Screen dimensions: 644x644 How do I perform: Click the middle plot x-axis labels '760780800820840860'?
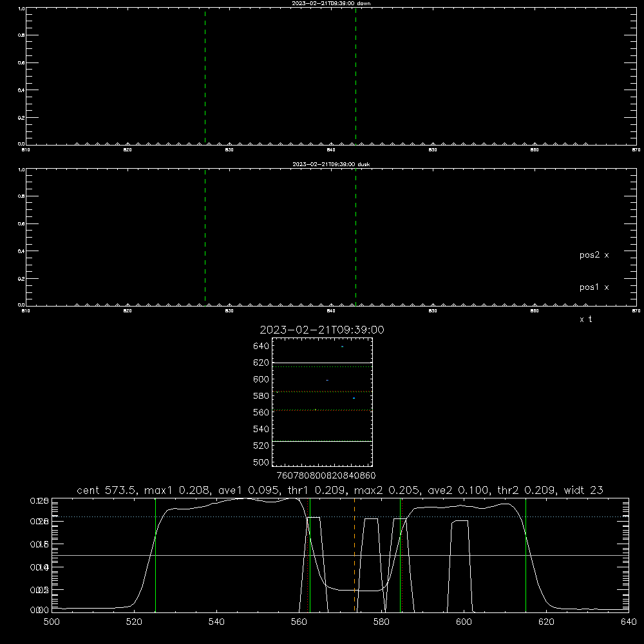pos(326,475)
